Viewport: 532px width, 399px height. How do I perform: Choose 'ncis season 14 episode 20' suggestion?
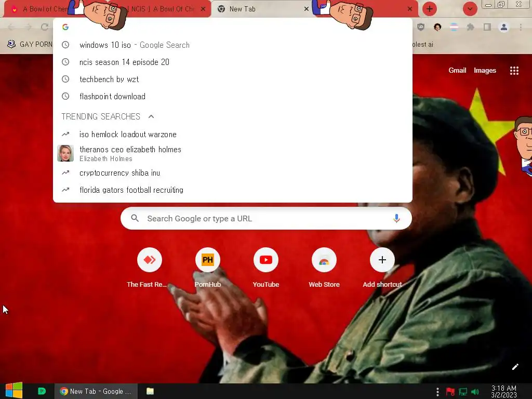coord(232,62)
